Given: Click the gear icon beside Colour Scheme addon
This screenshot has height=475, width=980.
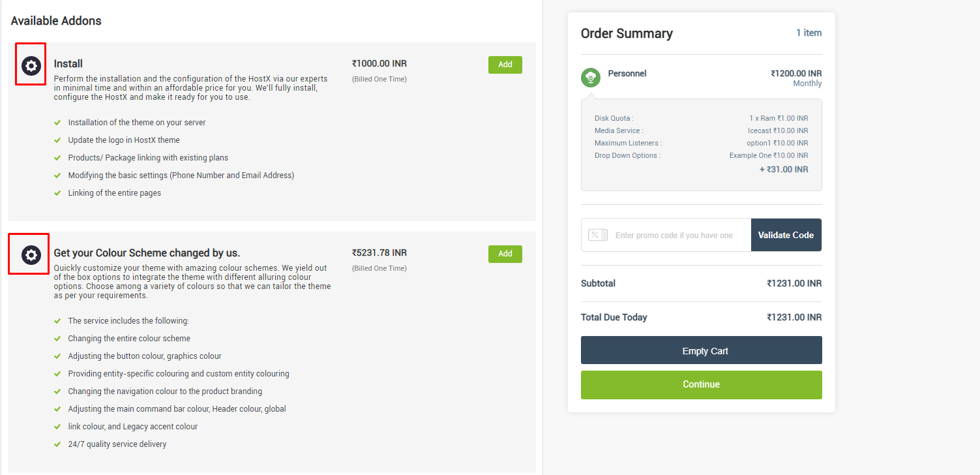Looking at the screenshot, I should click(x=31, y=254).
